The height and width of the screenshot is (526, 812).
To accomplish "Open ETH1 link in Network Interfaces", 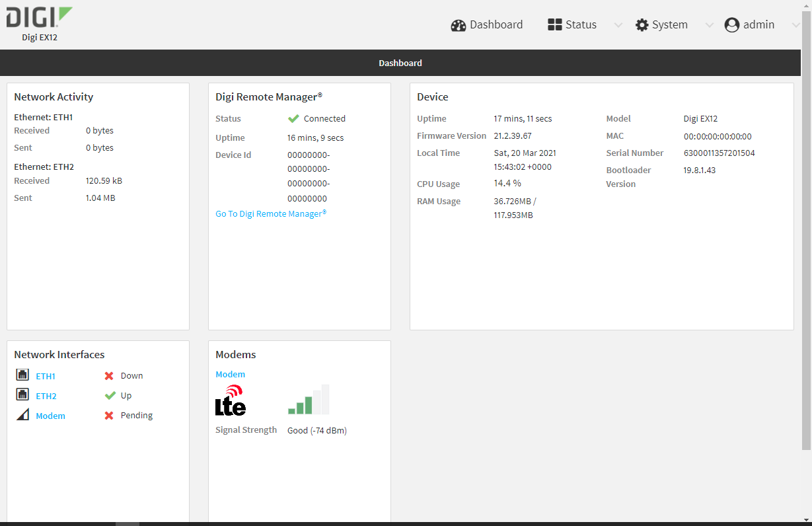I will [46, 376].
